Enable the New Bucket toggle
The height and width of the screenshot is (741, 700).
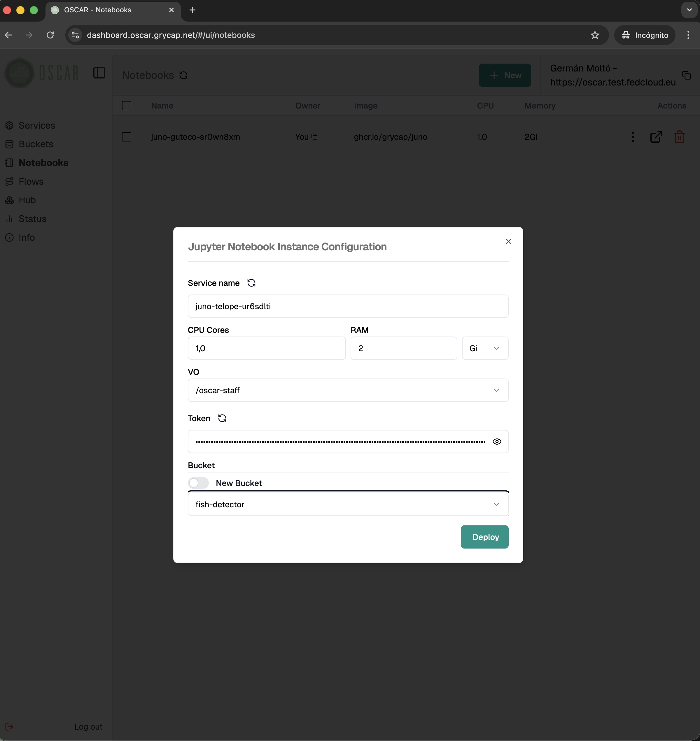coord(198,483)
